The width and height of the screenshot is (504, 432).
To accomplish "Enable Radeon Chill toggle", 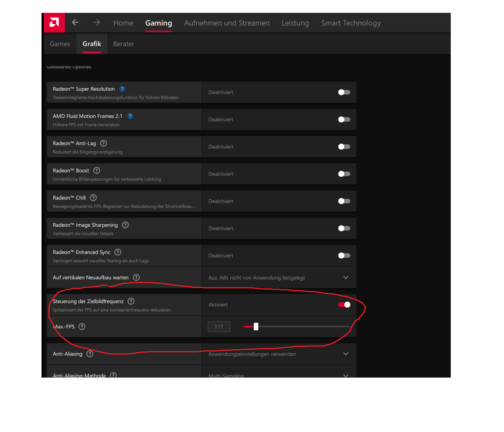I will (x=344, y=201).
